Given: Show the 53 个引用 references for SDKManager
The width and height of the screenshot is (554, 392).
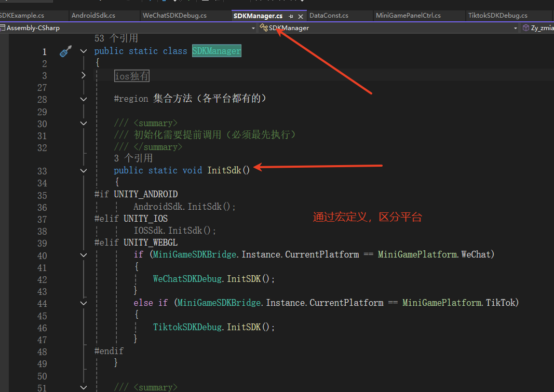Looking at the screenshot, I should pyautogui.click(x=116, y=38).
